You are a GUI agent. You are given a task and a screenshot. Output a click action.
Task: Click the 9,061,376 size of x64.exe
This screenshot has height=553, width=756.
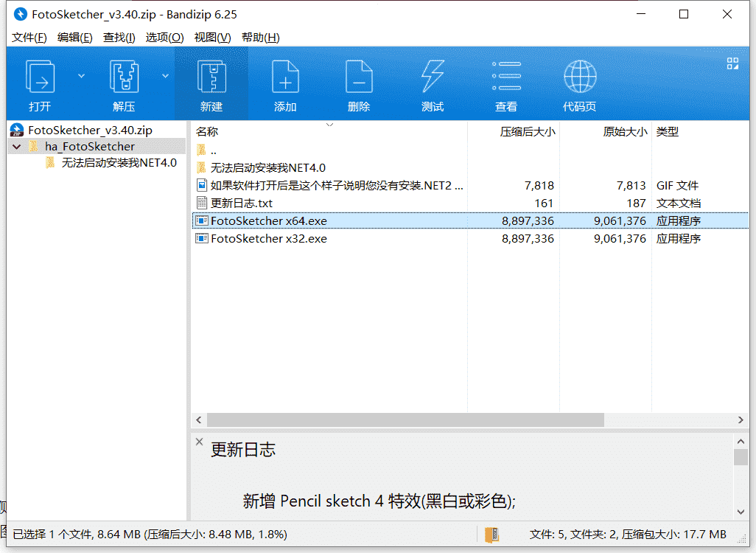pos(620,221)
